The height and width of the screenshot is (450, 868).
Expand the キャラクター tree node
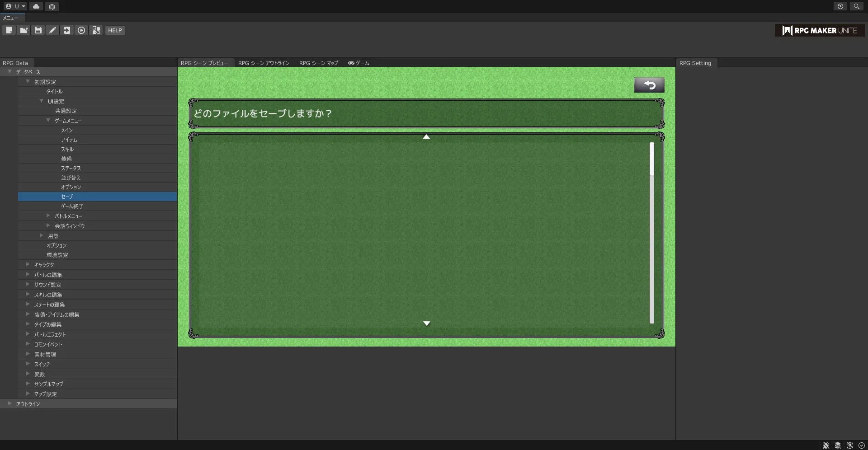pos(28,264)
